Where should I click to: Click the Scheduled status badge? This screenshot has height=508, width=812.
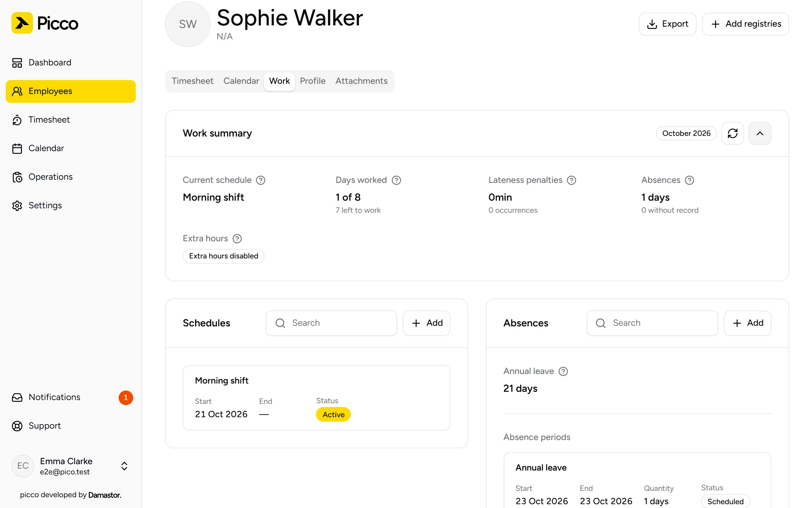(725, 501)
